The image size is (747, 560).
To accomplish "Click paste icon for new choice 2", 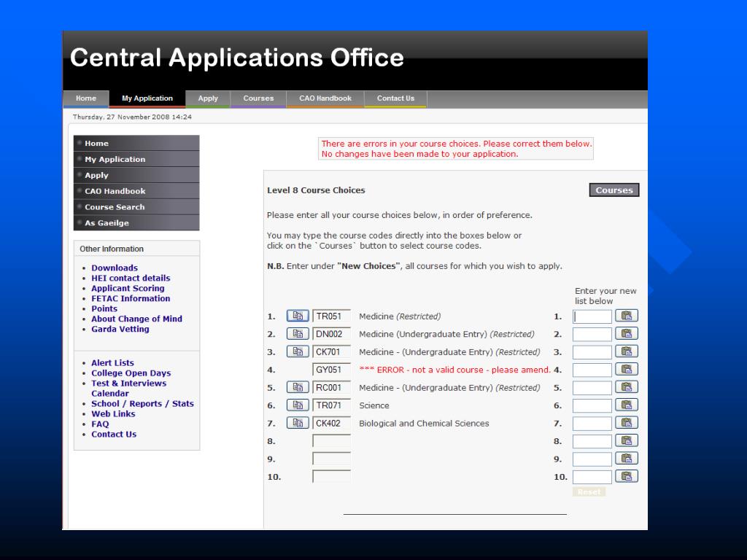I will [626, 333].
